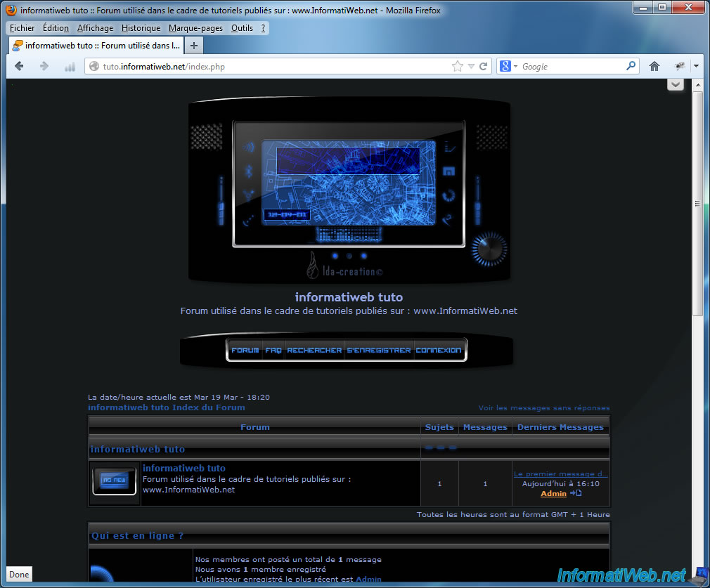Open the Marque-pages menu
Screen dimensions: 710x588
pos(195,28)
